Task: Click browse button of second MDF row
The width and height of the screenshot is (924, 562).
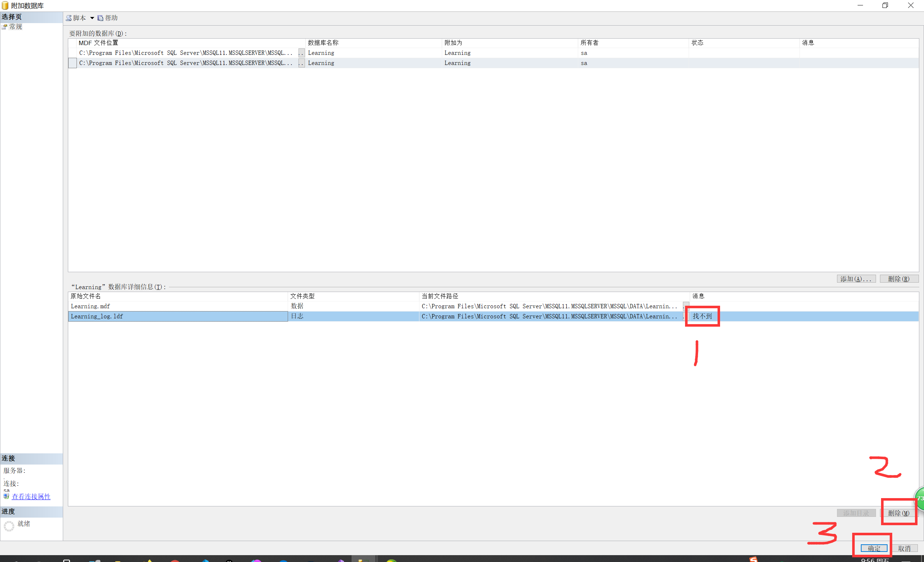Action: [301, 63]
